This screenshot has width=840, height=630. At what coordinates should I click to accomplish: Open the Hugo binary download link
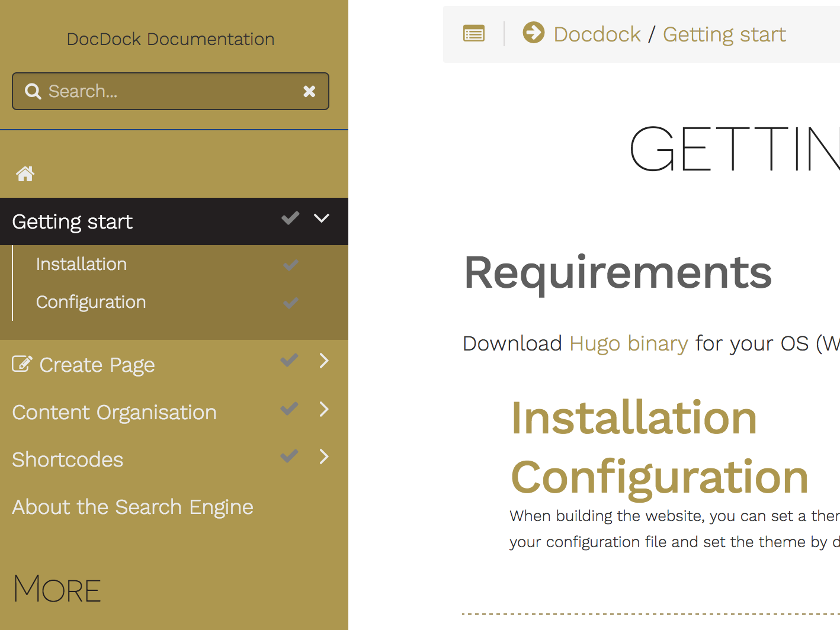628,343
